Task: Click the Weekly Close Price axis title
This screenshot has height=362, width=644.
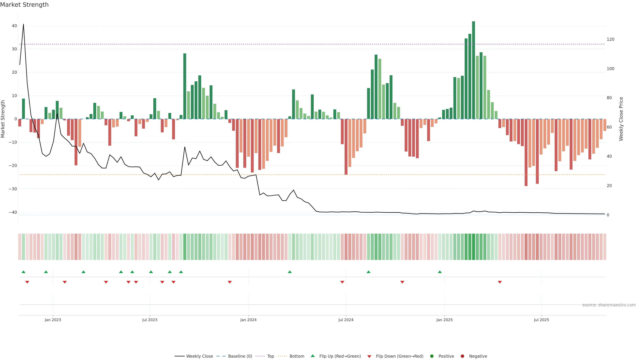Action: 621,119
